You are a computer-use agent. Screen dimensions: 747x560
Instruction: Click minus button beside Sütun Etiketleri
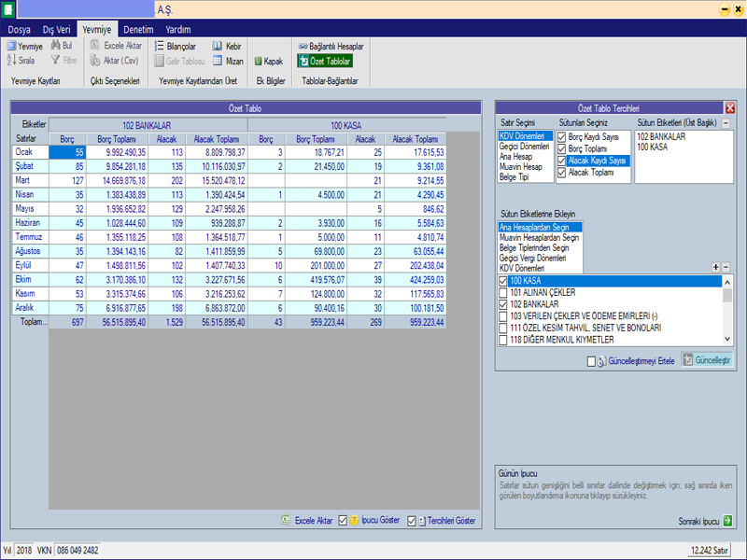[726, 123]
